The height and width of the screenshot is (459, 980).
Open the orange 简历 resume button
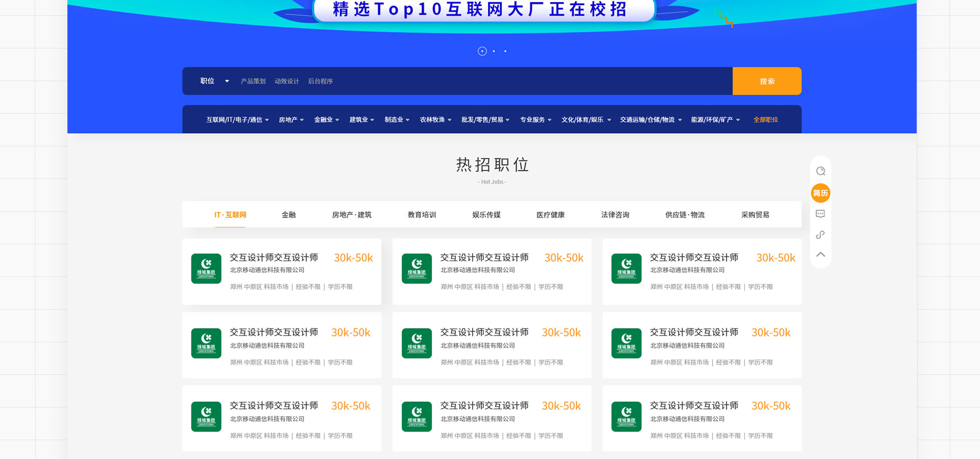pos(820,193)
